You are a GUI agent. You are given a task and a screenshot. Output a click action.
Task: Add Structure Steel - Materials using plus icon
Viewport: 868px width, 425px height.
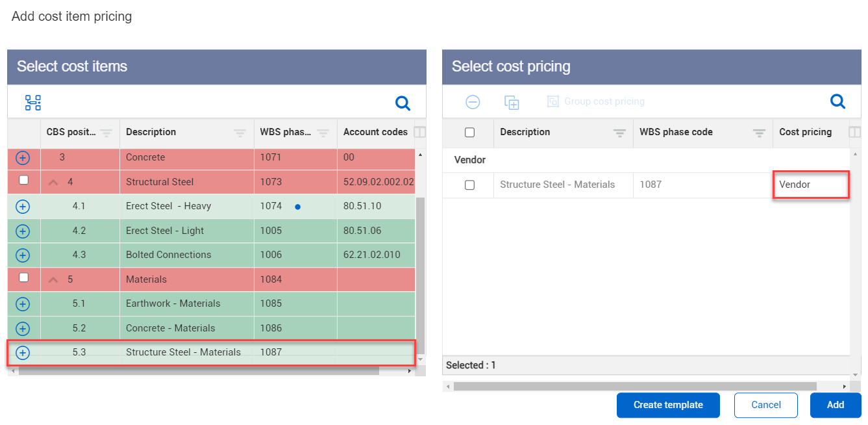tap(23, 353)
